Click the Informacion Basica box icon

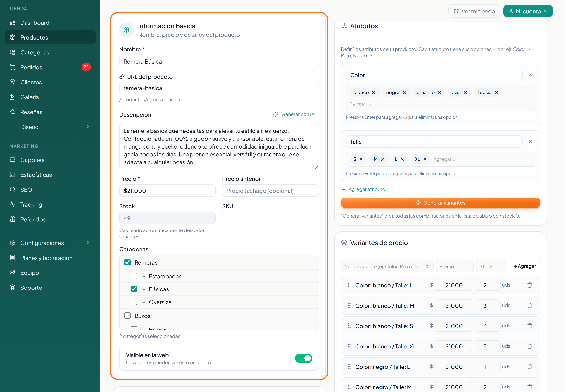(x=126, y=30)
